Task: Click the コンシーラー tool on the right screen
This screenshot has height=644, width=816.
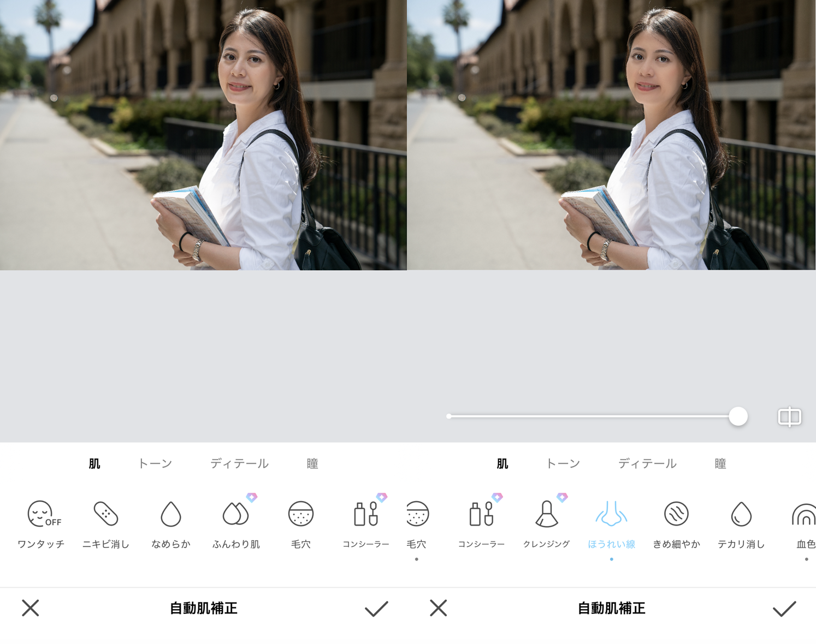Action: (x=481, y=514)
